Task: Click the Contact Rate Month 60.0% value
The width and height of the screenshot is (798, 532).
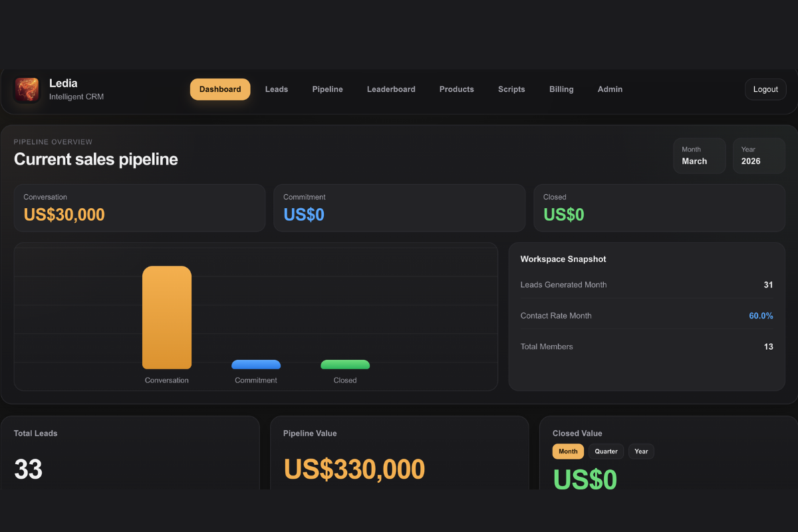Action: click(761, 316)
